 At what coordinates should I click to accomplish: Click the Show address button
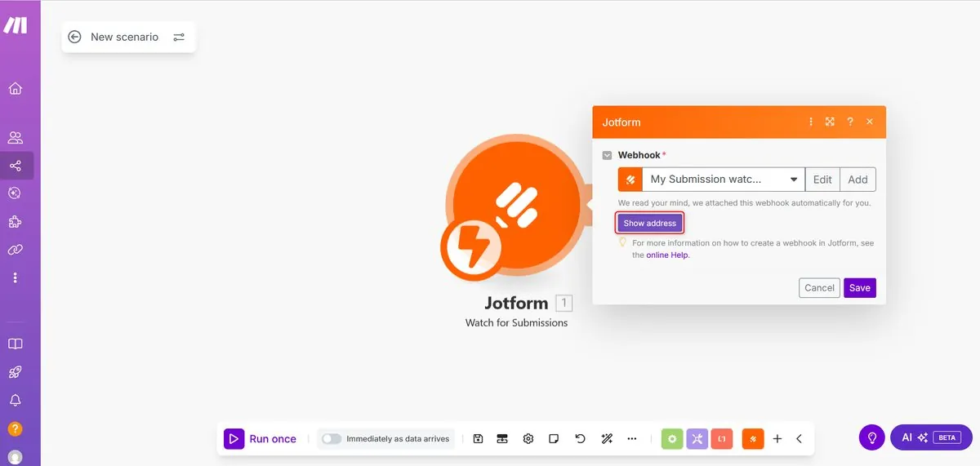(x=650, y=223)
